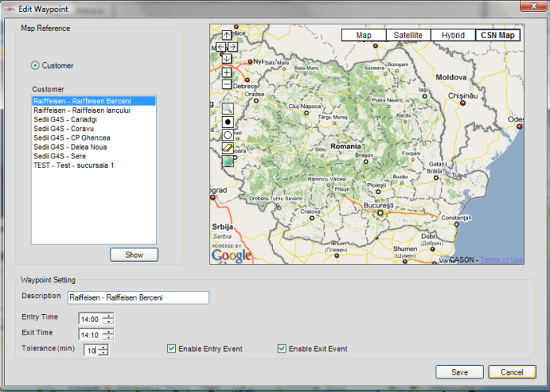Select the empty circle area tool

point(227,135)
